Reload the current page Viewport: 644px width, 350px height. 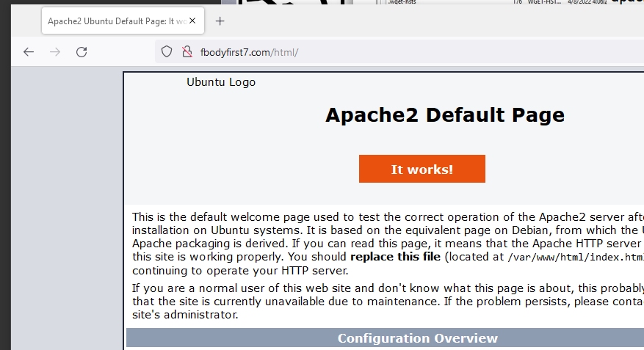82,52
